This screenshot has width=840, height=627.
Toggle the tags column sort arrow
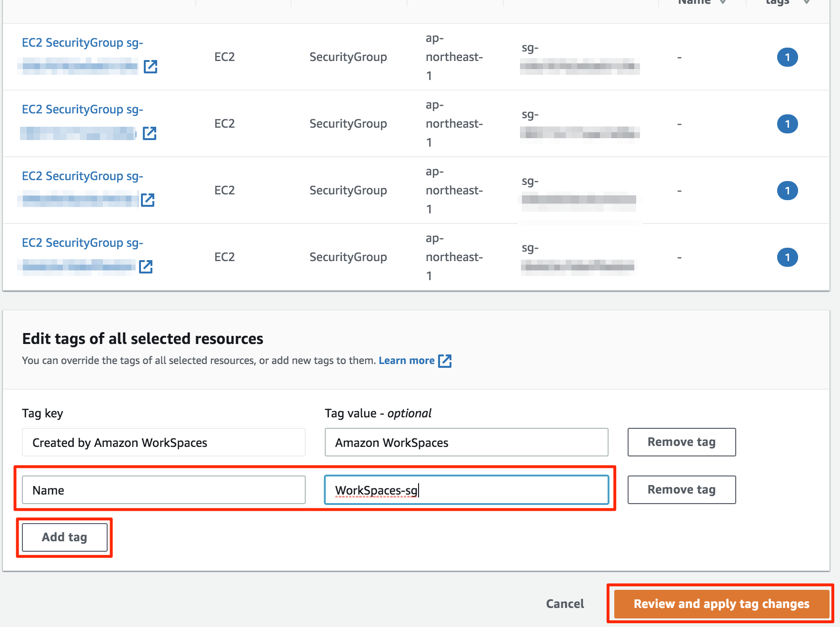point(806,2)
